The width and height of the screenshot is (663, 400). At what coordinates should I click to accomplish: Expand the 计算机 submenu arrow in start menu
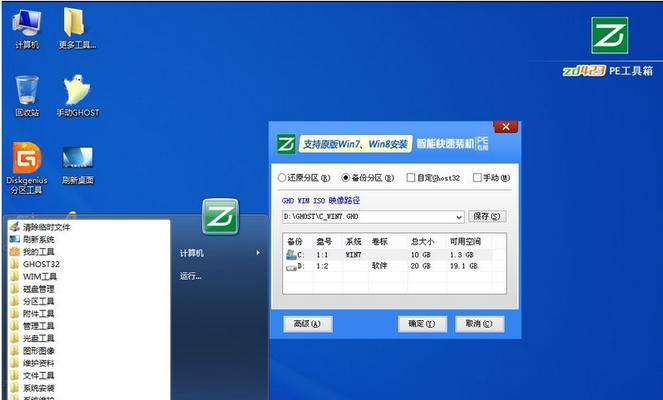tap(258, 253)
